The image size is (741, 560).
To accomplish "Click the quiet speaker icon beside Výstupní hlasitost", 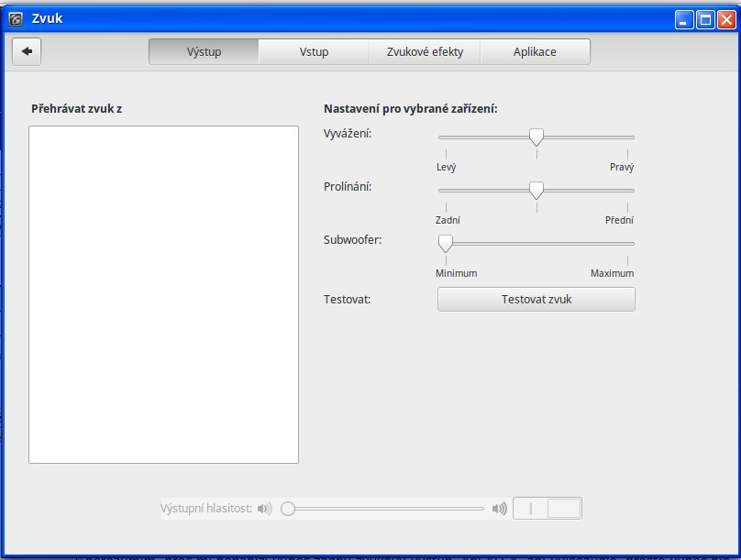I will pos(265,509).
